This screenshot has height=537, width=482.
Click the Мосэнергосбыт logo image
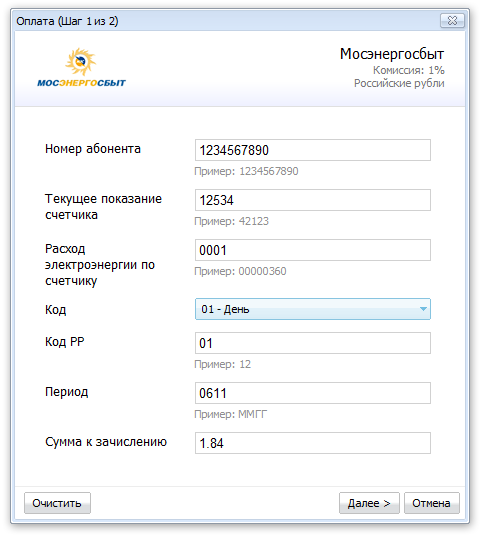pos(82,67)
